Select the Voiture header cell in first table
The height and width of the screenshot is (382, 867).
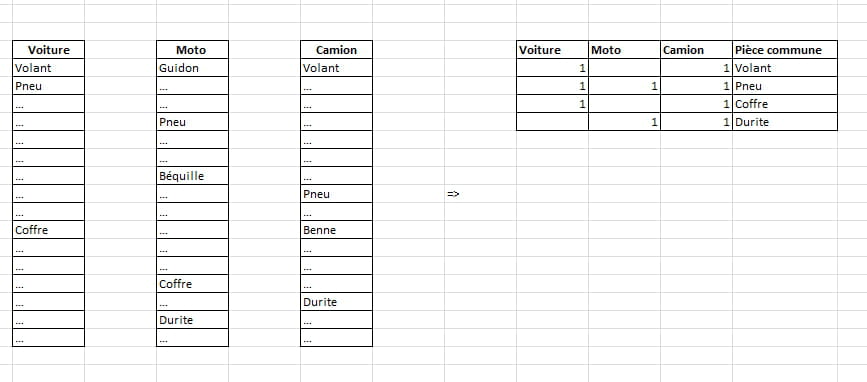pyautogui.click(x=49, y=50)
